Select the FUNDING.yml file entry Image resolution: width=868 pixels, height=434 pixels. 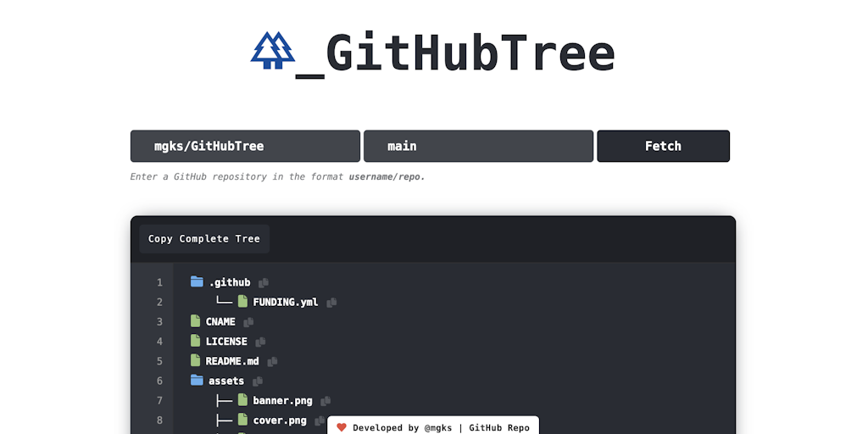tap(286, 303)
